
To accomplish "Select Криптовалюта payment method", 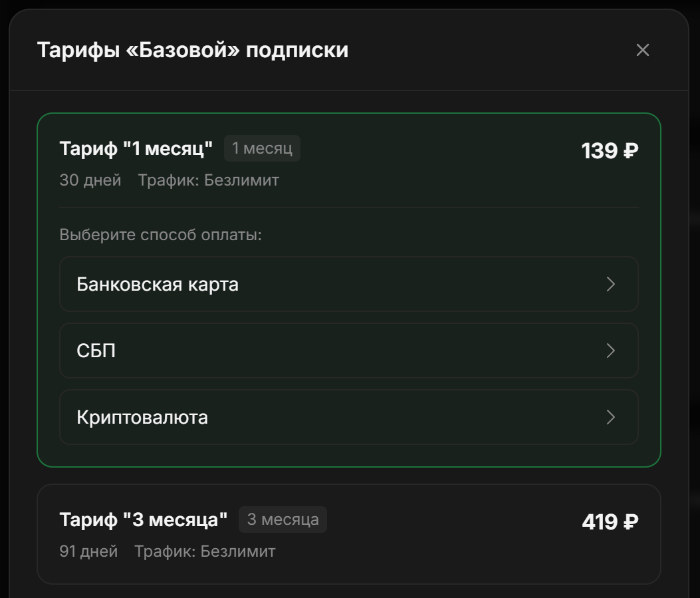I will pyautogui.click(x=142, y=417).
